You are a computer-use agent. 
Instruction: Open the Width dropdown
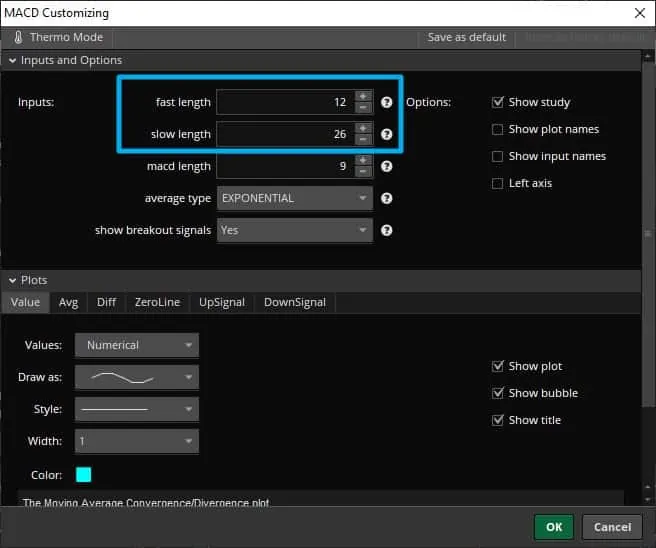click(137, 441)
